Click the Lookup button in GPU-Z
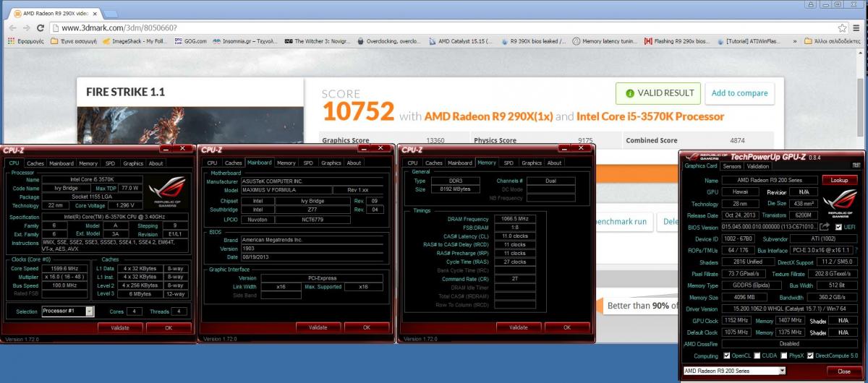 [x=839, y=180]
